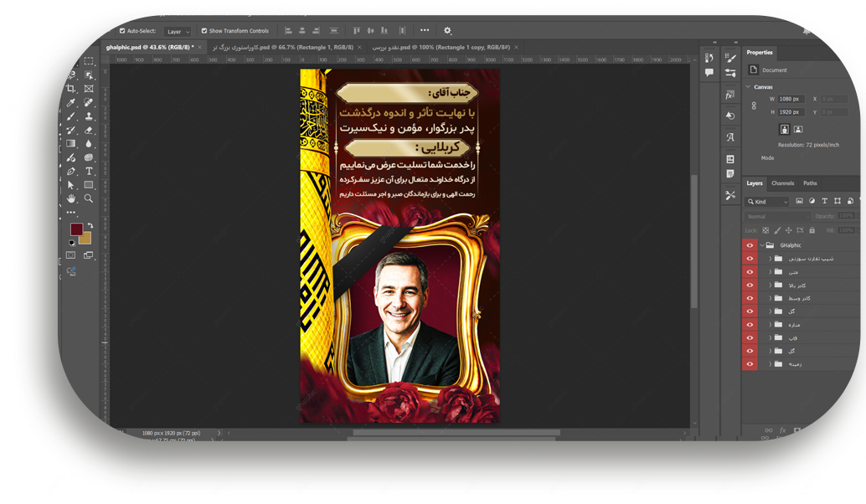Uncheck Show Transform Controls
866x504 pixels.
coord(204,31)
